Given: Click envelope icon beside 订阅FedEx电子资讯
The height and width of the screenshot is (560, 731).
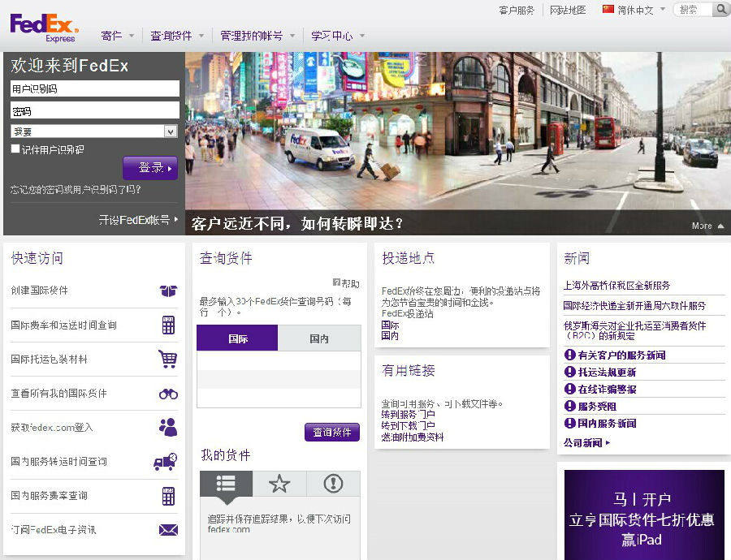Looking at the screenshot, I should click(x=168, y=530).
